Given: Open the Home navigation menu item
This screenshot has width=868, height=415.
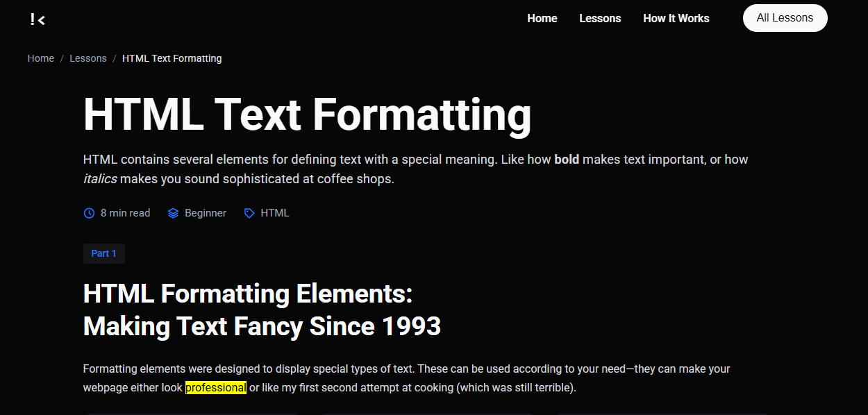Looking at the screenshot, I should coord(542,19).
